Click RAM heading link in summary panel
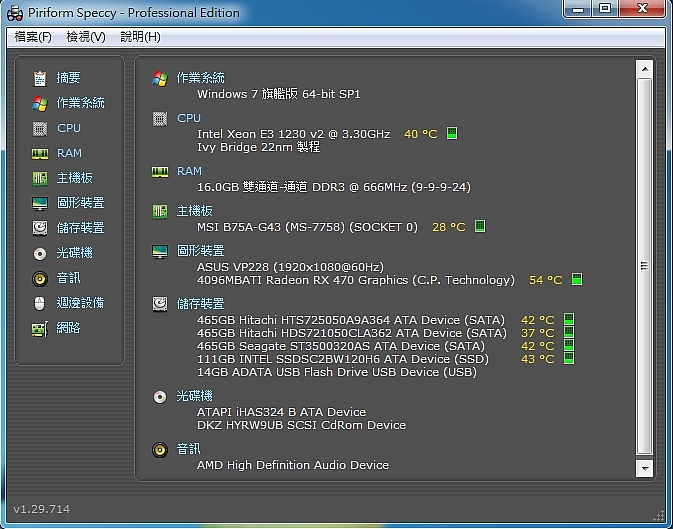 point(189,171)
